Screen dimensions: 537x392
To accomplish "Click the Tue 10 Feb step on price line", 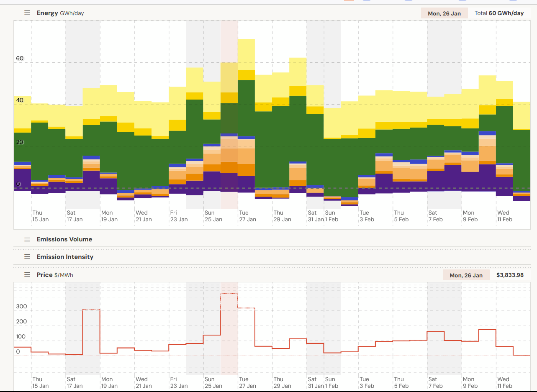I will [487, 330].
